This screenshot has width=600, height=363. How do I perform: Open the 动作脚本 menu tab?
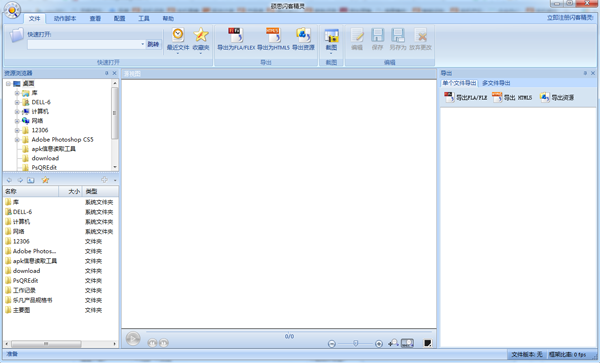[65, 18]
